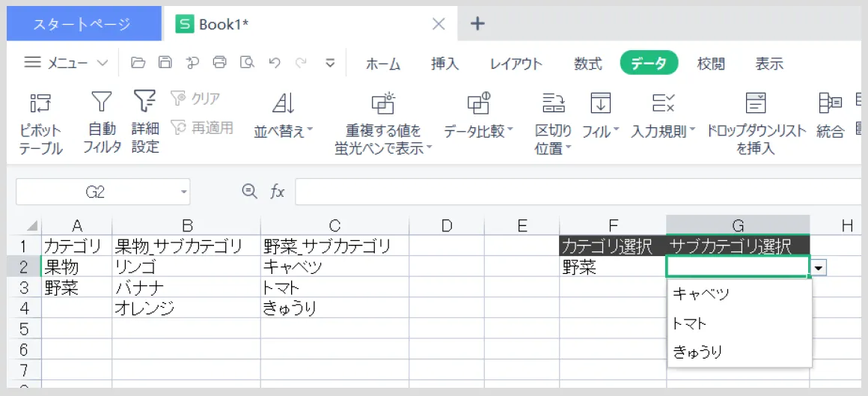Screen dimensions: 868x396
Task: Click the highlight duplicates (重複する値) icon
Action: click(x=382, y=103)
